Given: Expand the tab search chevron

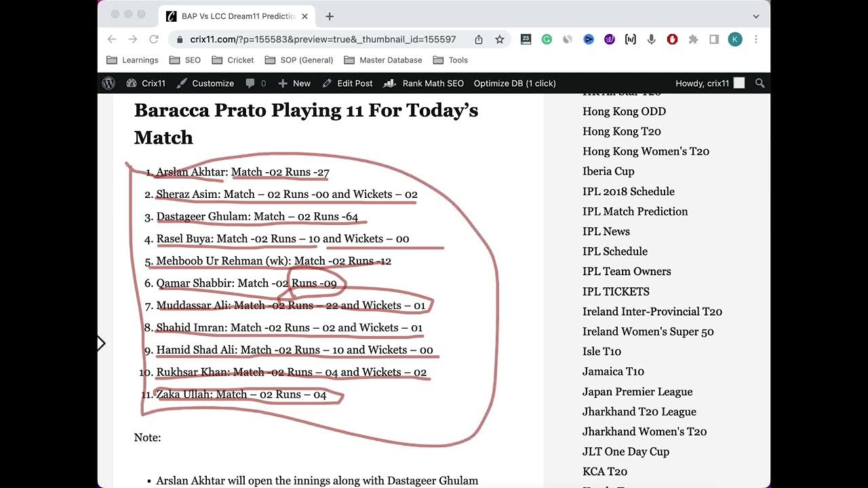Looking at the screenshot, I should (x=756, y=16).
